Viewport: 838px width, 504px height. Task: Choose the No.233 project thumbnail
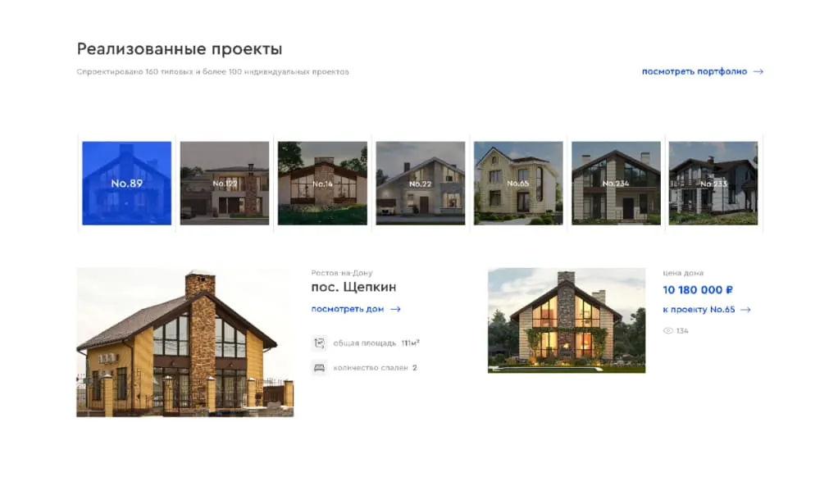click(713, 184)
